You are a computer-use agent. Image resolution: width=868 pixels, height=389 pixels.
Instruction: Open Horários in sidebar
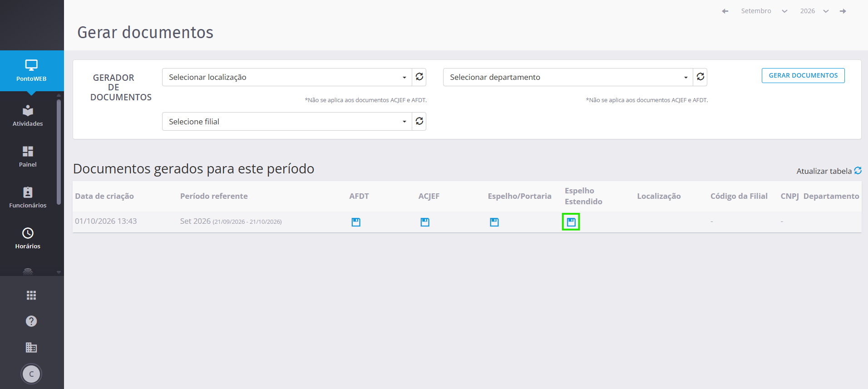(28, 238)
